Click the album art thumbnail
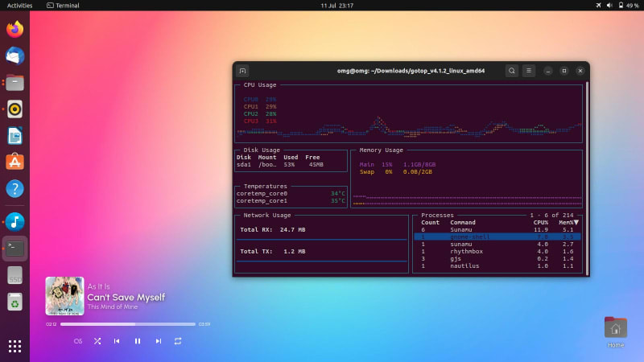The height and width of the screenshot is (362, 644). click(64, 296)
